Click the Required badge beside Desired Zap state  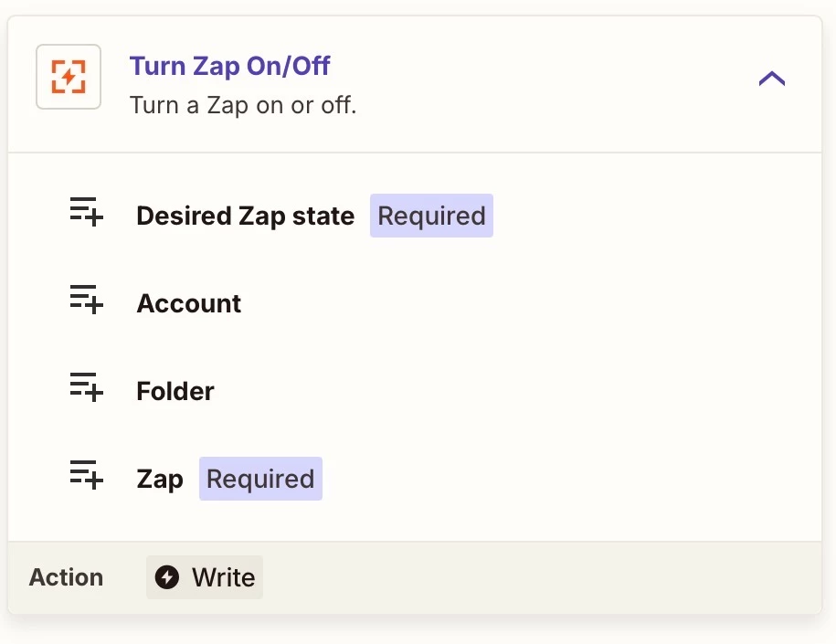pos(431,216)
